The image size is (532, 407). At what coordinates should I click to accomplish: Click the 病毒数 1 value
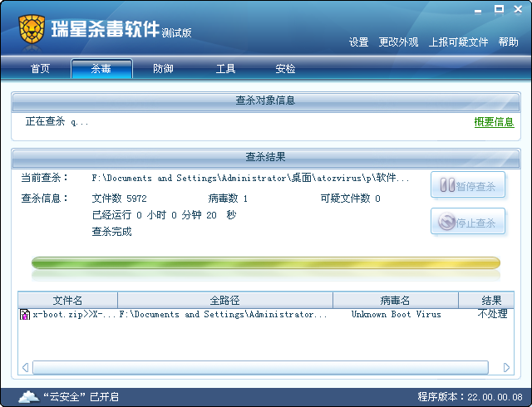pos(228,199)
